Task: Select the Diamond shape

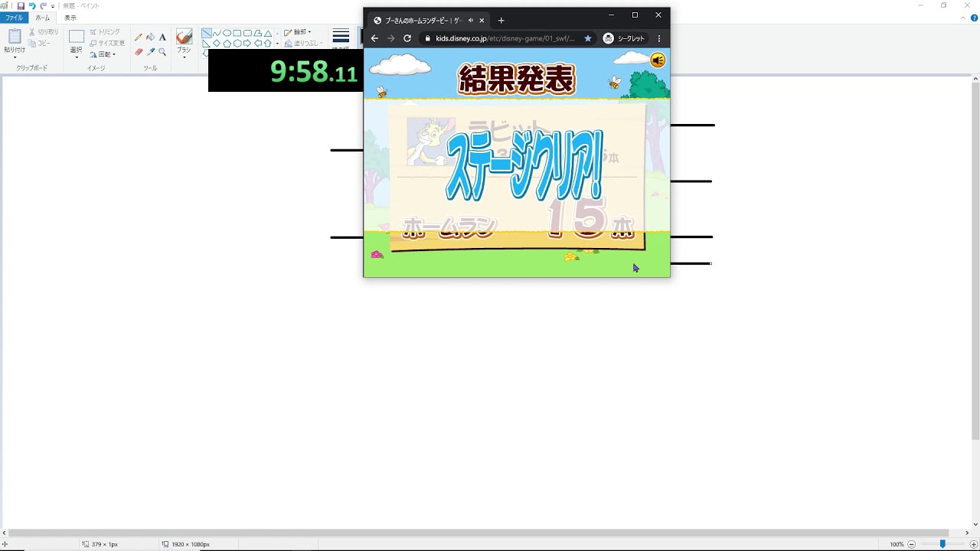Action: [x=217, y=44]
